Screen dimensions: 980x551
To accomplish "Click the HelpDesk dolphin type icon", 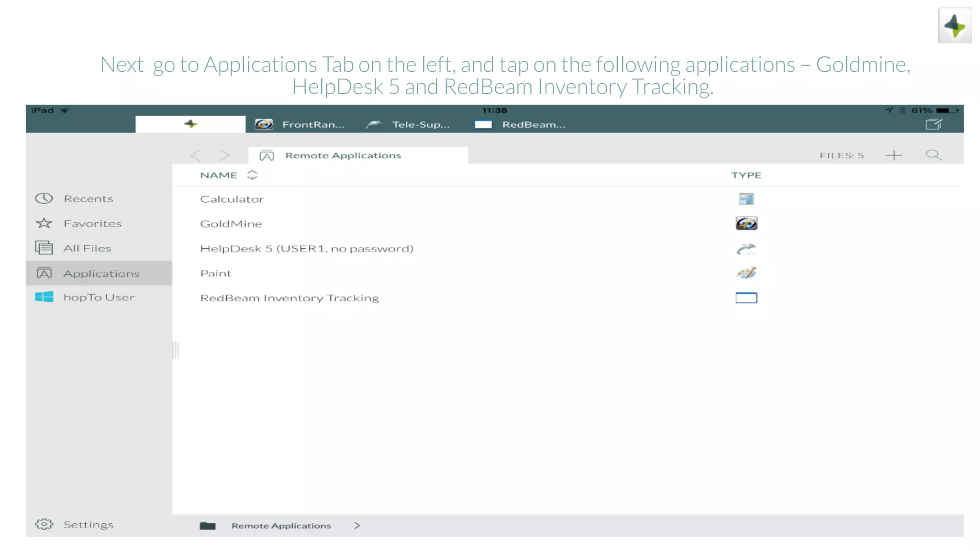I will pyautogui.click(x=746, y=248).
